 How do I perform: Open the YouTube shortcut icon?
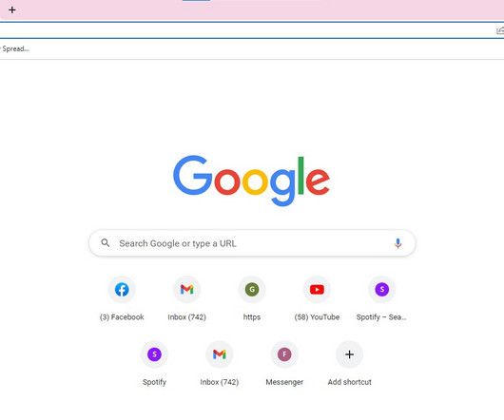(x=317, y=290)
